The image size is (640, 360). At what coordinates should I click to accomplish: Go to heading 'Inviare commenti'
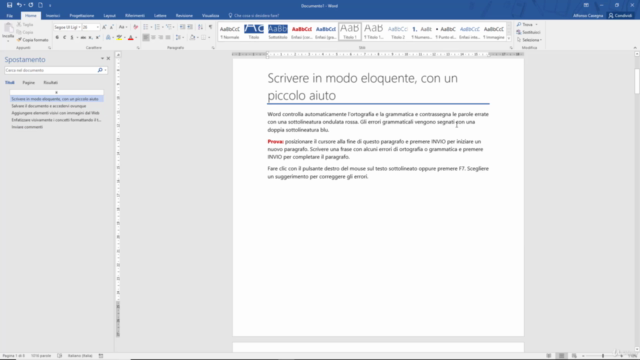coord(27,127)
